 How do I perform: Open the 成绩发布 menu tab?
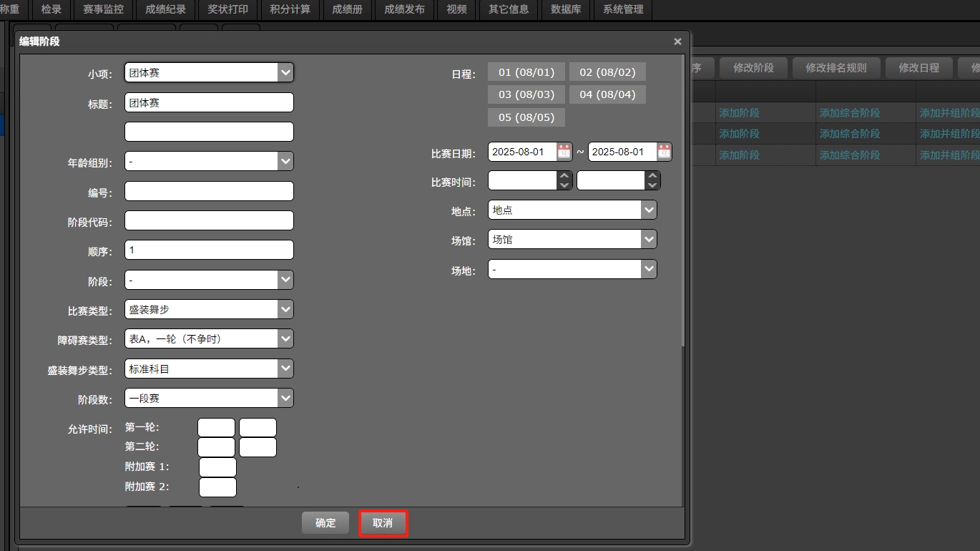404,9
